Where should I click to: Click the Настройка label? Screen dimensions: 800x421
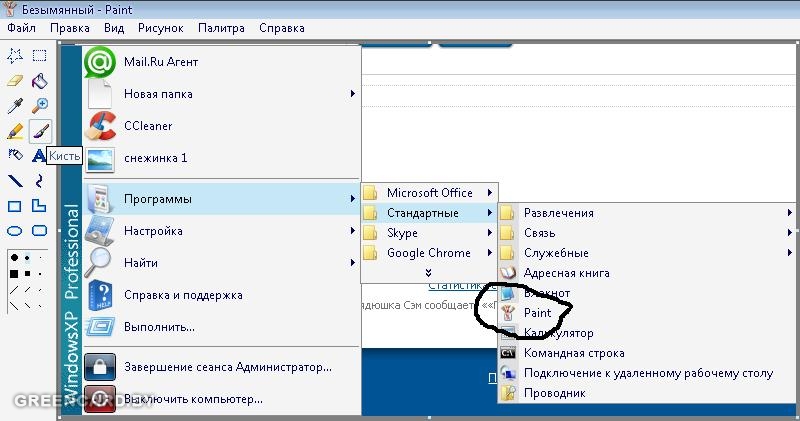(153, 231)
